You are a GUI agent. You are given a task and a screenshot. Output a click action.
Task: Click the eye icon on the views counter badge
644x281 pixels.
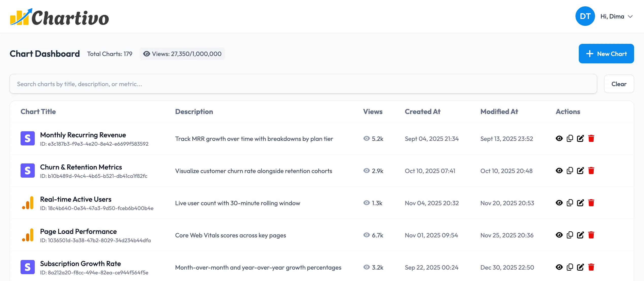(146, 54)
